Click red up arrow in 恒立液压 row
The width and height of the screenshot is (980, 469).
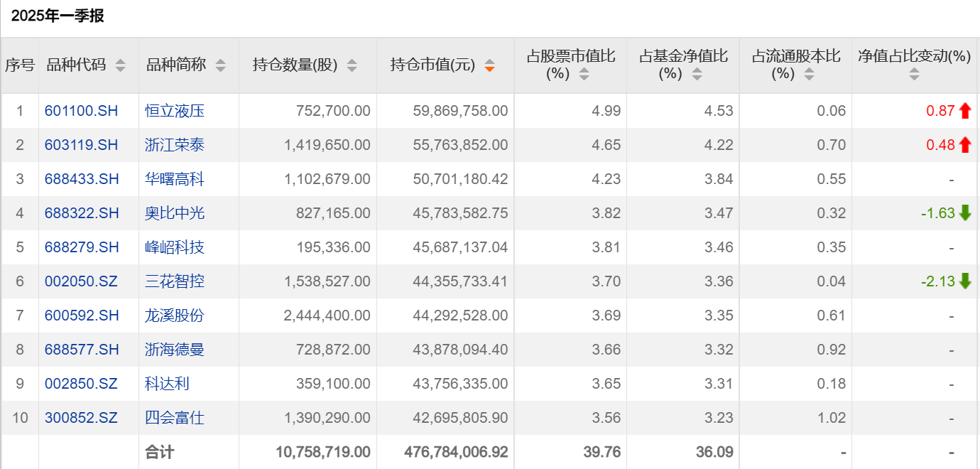click(964, 111)
